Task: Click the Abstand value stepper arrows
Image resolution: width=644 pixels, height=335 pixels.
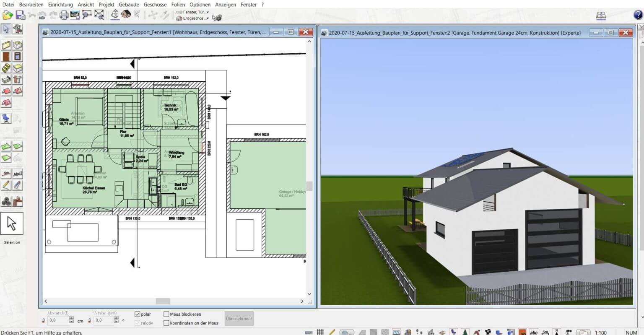Action: point(71,320)
